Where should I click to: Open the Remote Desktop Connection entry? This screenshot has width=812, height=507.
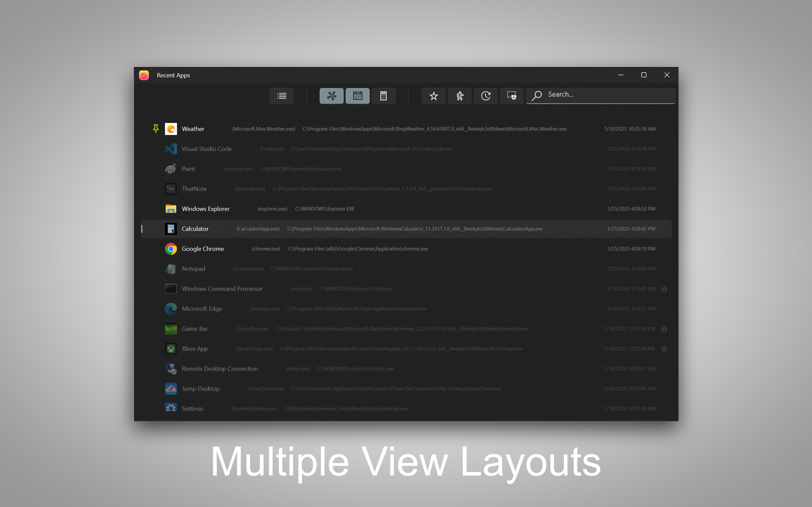(220, 368)
